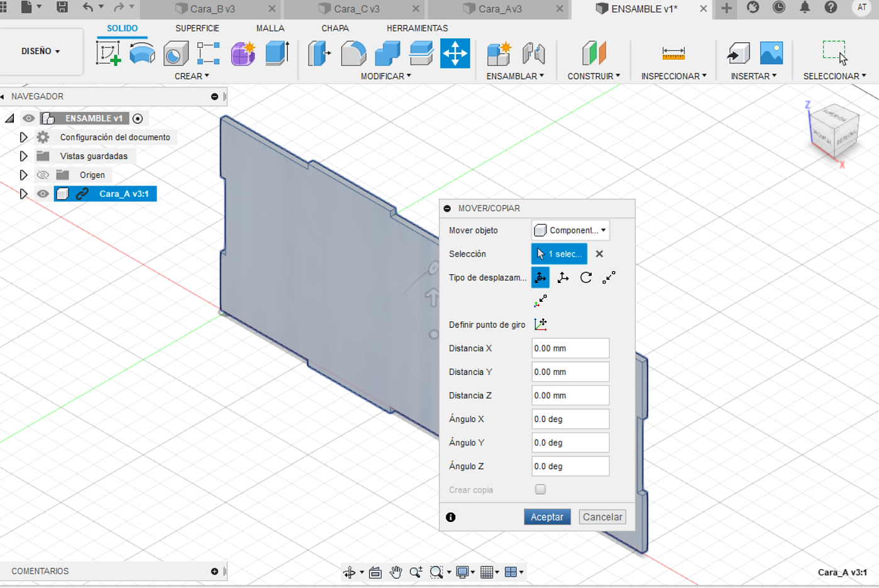The width and height of the screenshot is (879, 588).
Task: Expand the Vistas guardadas node
Action: (x=23, y=156)
